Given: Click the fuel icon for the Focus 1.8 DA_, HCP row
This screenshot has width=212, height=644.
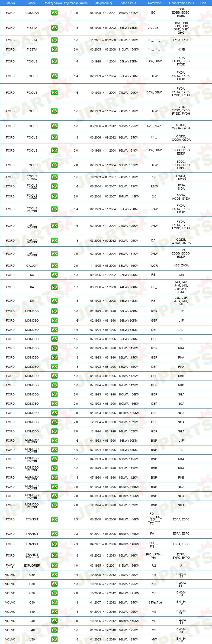Looking at the screenshot, I should coord(54,126).
